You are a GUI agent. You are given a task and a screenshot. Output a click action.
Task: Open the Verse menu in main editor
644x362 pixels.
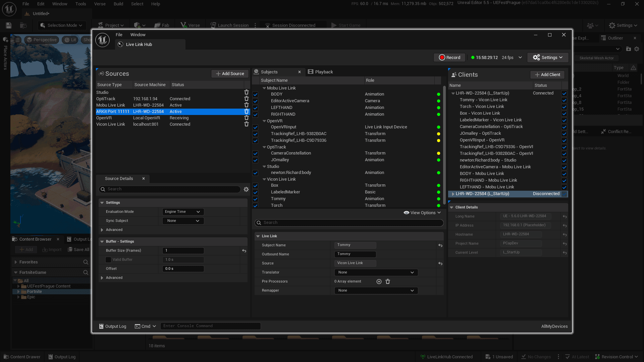100,4
